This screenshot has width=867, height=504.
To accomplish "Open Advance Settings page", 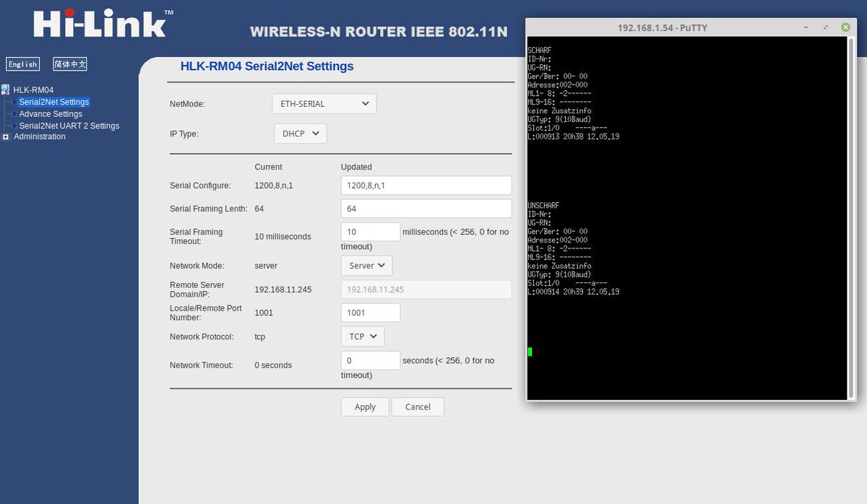I will pos(51,114).
